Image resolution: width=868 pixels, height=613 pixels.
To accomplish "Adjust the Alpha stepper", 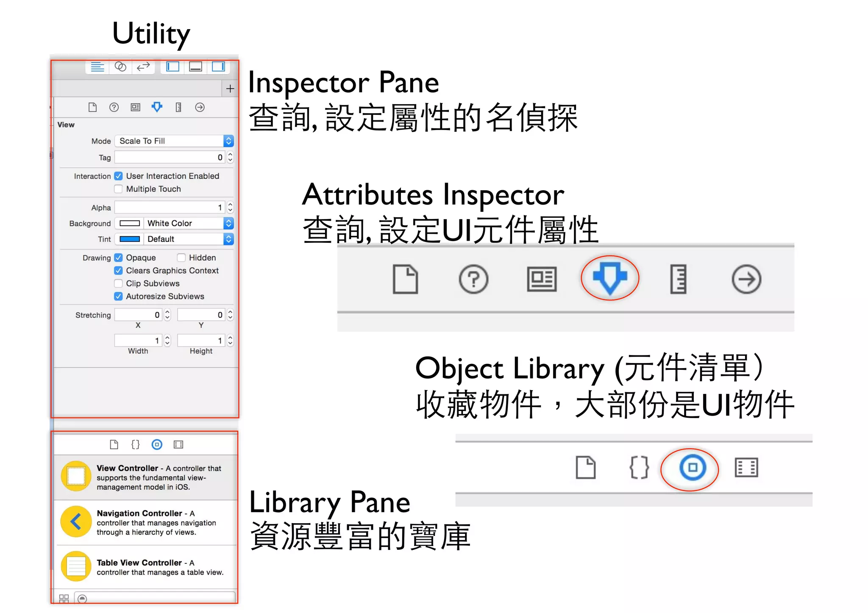I will tap(230, 208).
